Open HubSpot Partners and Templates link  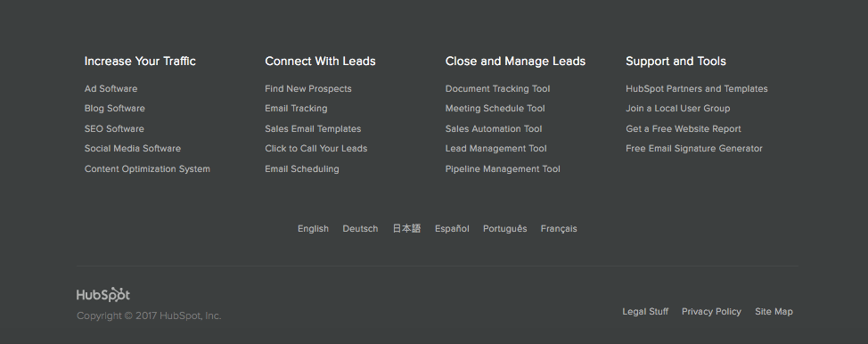696,88
